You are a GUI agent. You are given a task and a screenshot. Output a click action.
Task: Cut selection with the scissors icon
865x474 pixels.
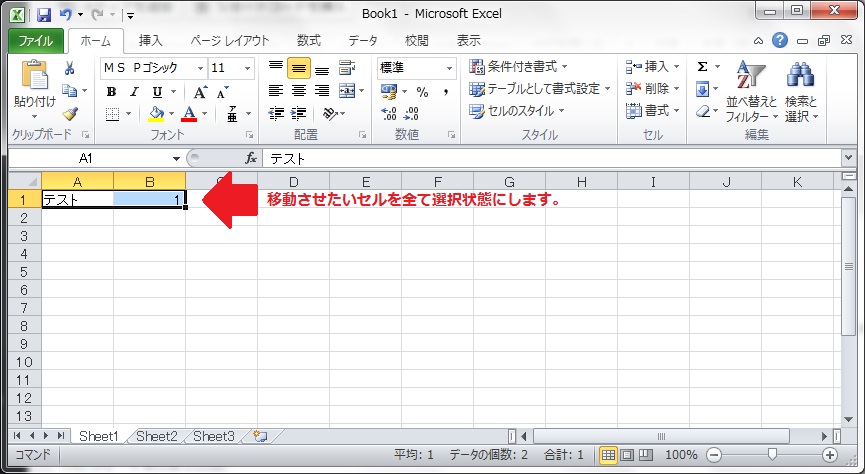click(70, 68)
